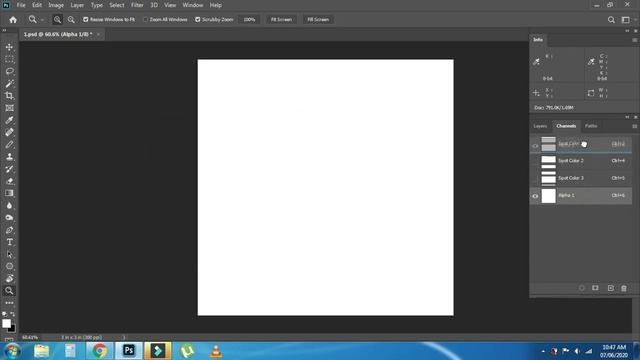
Task: Select the Blur tool
Action: (x=9, y=206)
